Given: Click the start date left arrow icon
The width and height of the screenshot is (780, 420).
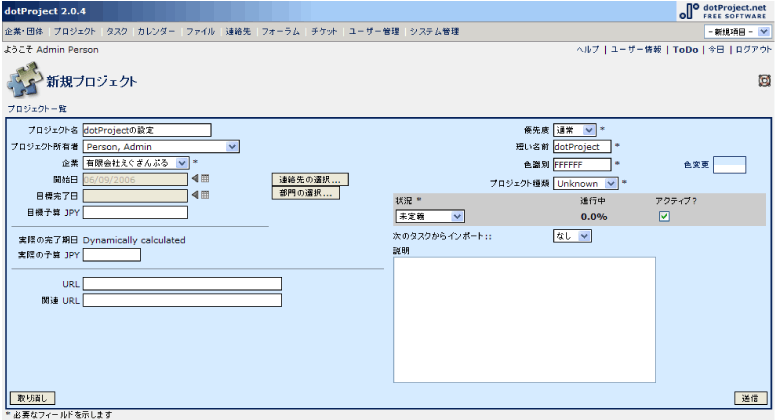Looking at the screenshot, I should 195,179.
